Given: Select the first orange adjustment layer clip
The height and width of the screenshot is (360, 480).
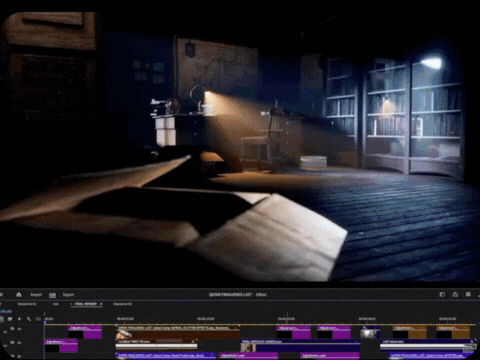Looking at the screenshot, I should tap(409, 332).
